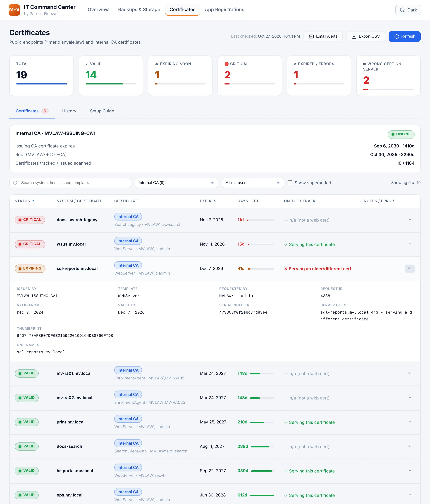
Task: Click the Expires column header
Action: click(x=208, y=201)
